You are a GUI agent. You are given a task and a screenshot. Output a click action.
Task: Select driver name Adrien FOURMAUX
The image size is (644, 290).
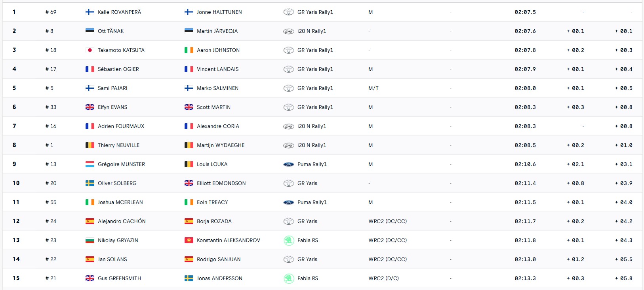tap(121, 126)
